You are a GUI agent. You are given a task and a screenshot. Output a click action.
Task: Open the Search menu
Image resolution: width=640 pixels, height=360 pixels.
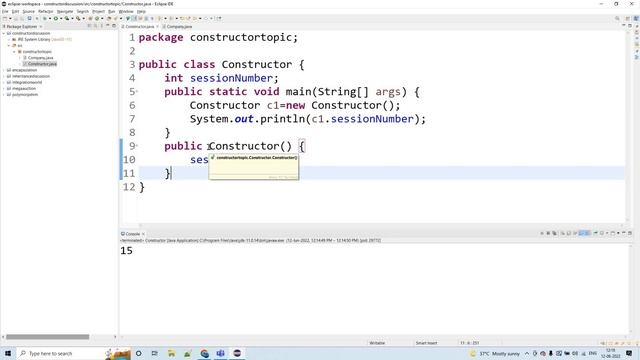(x=83, y=11)
